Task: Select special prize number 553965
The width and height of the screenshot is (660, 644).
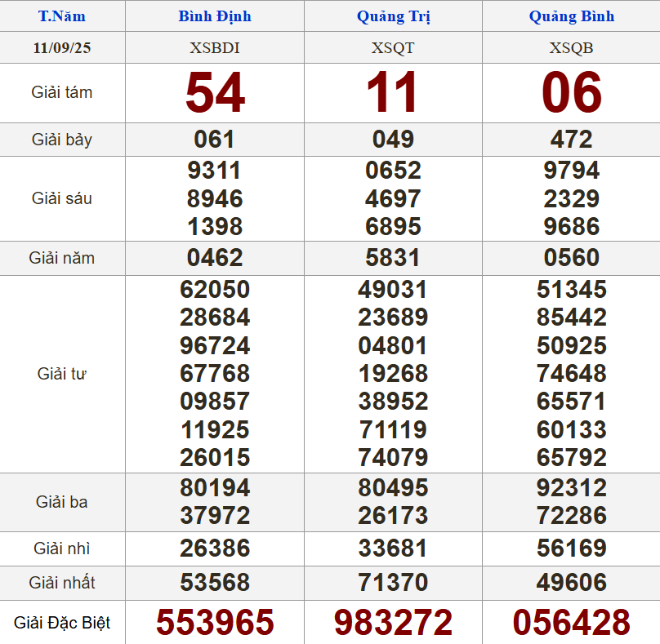Action: (x=215, y=623)
